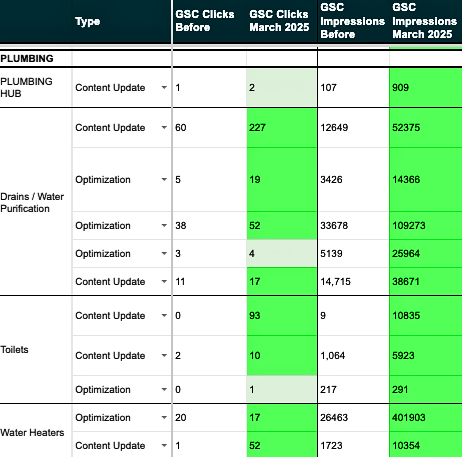Open Type dropdown arrow in PLUMBING HUB row
Image resolution: width=462 pixels, height=457 pixels.
click(x=164, y=88)
